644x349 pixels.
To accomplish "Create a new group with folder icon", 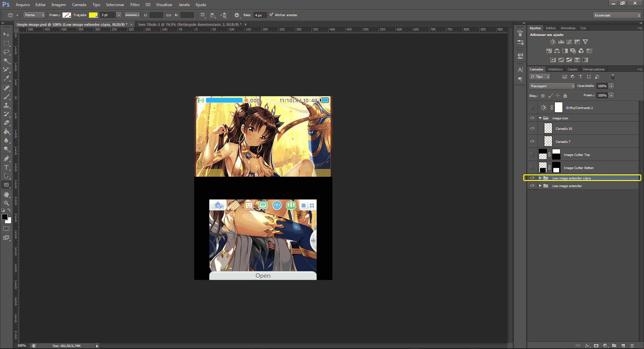I will 614,346.
